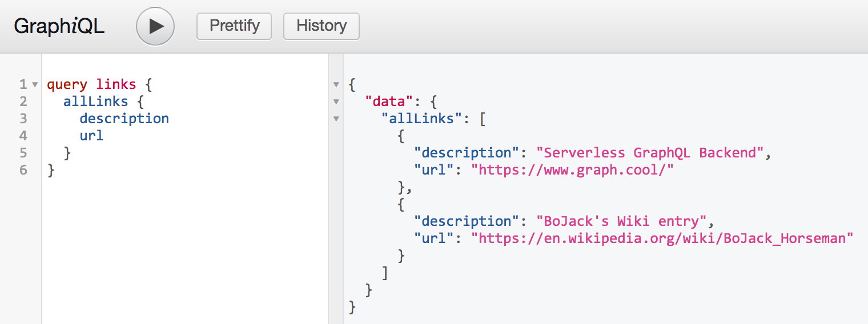868x324 pixels.
Task: Click line number 2 in the gutter
Action: pos(23,102)
